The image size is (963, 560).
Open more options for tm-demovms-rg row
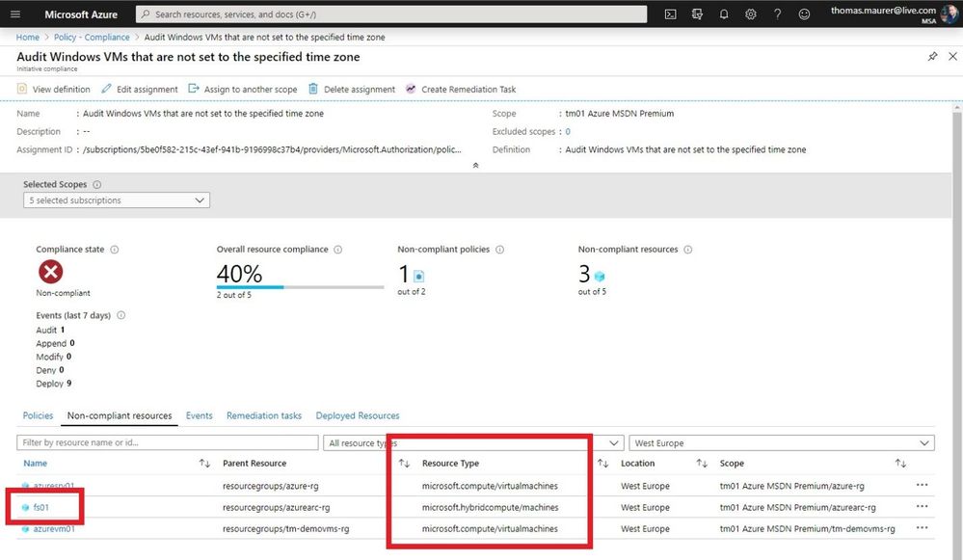point(922,528)
